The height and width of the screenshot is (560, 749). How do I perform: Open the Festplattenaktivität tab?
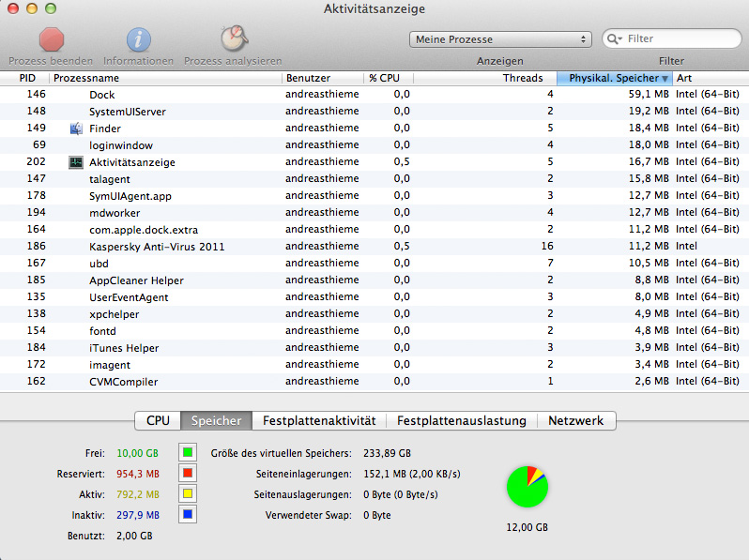click(x=319, y=420)
